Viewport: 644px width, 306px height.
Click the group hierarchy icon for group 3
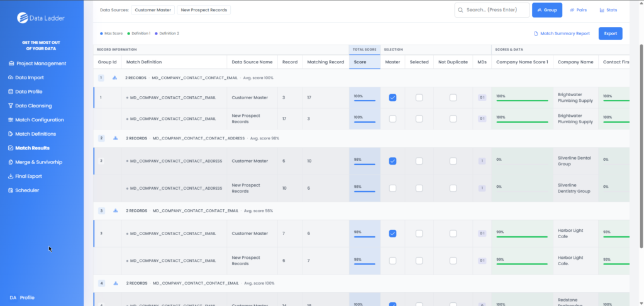(x=115, y=211)
